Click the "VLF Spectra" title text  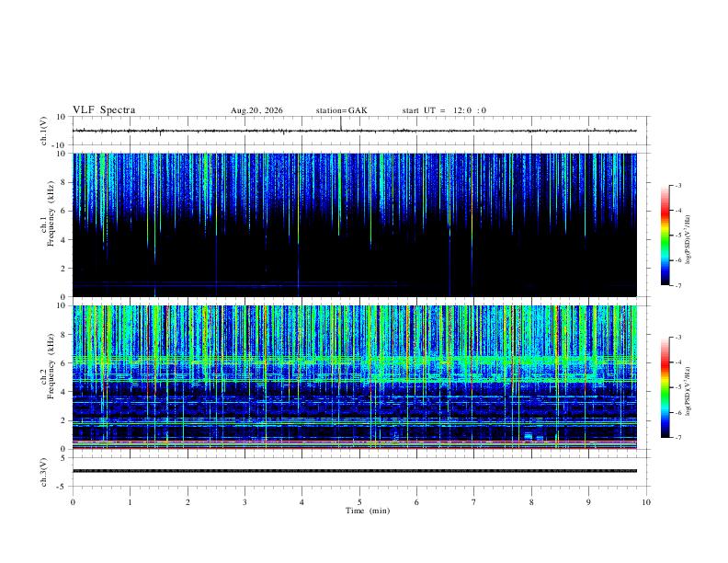point(104,110)
